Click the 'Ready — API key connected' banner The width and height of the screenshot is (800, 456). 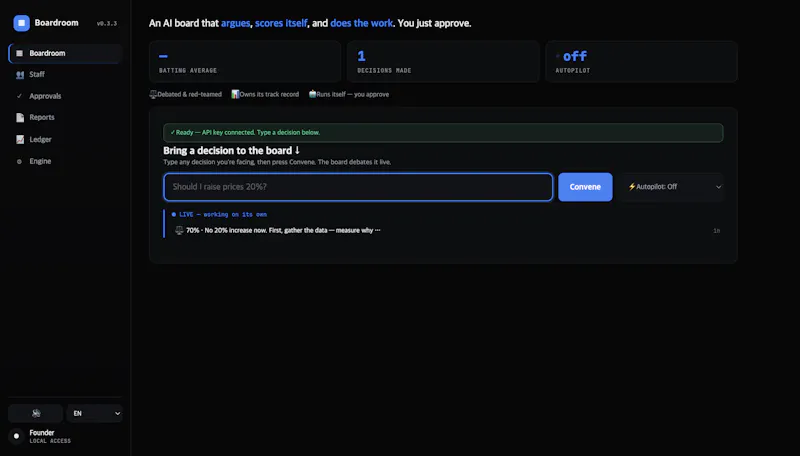click(x=443, y=133)
